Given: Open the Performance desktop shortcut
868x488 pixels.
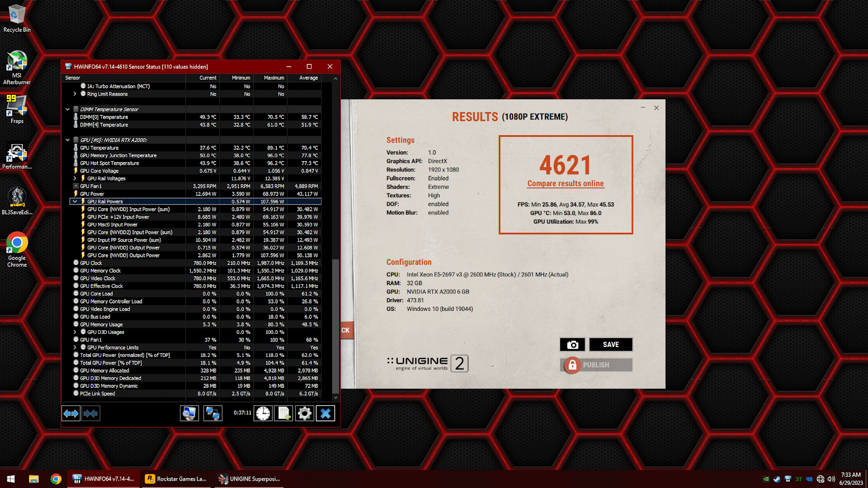Looking at the screenshot, I should pyautogui.click(x=17, y=157).
